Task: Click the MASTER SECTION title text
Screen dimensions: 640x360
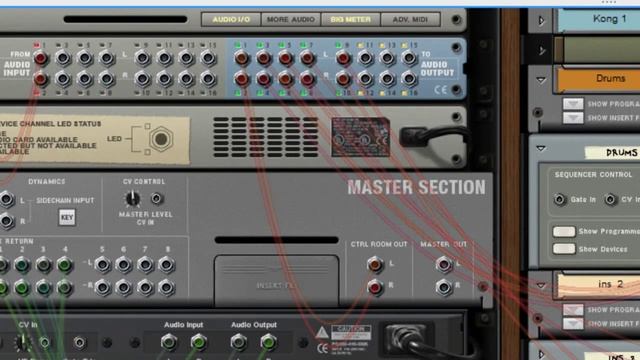Action: tap(416, 187)
